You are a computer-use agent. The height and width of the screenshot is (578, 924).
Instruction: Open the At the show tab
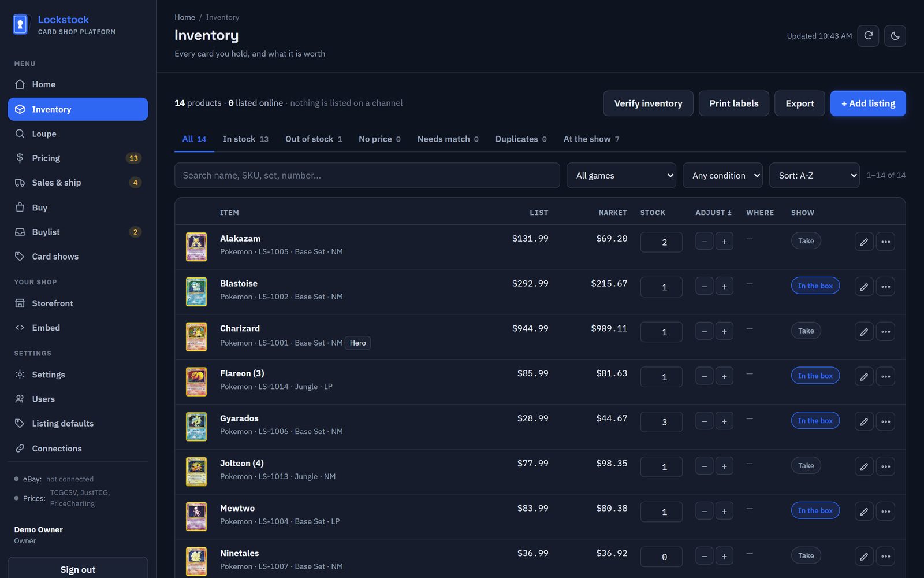click(591, 139)
